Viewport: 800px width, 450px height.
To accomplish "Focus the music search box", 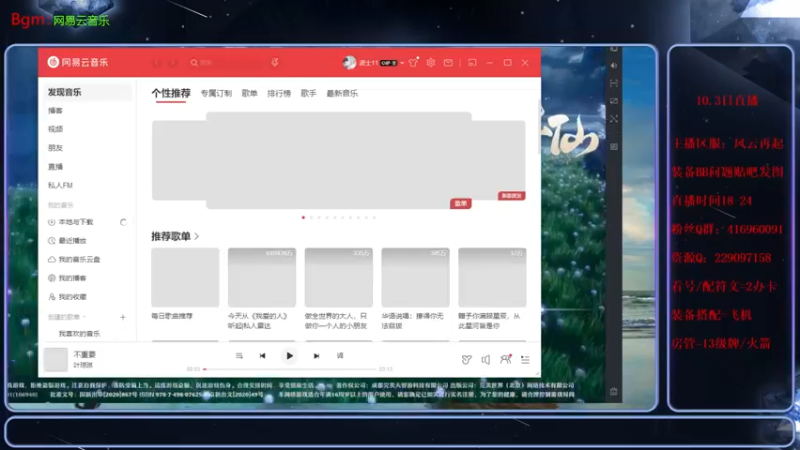I will [227, 63].
